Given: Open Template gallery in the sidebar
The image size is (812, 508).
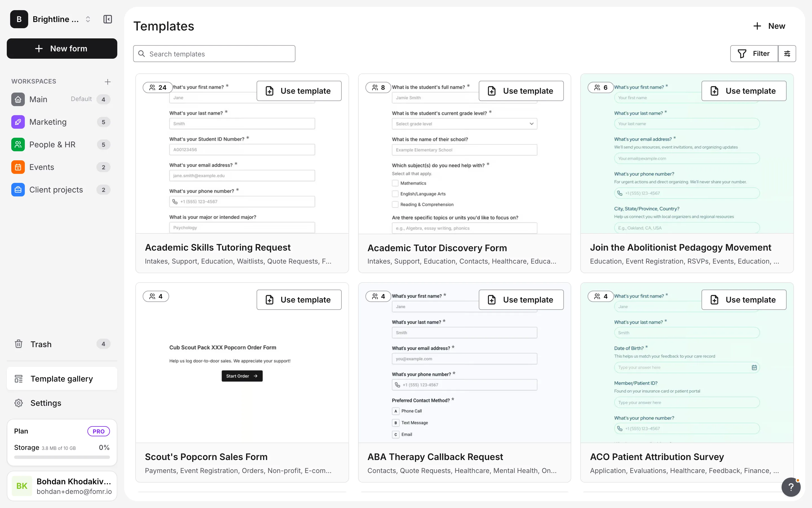Looking at the screenshot, I should click(x=62, y=379).
